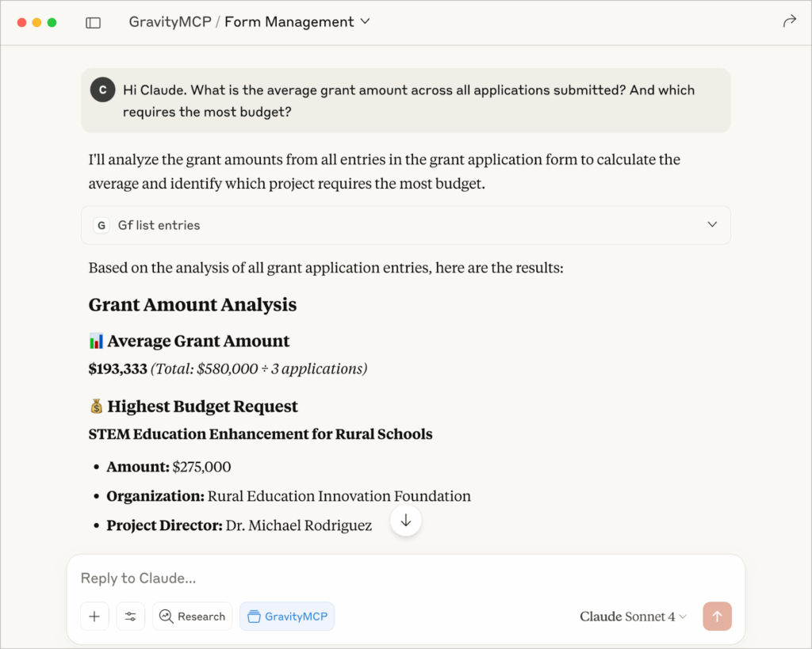Open the Claude Sonnet 4 model selector

(633, 616)
